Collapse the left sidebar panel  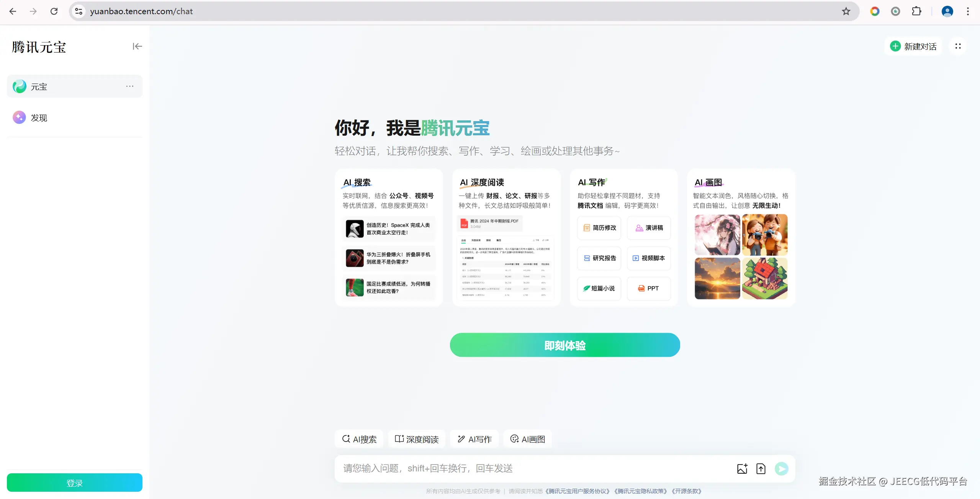[x=137, y=46]
